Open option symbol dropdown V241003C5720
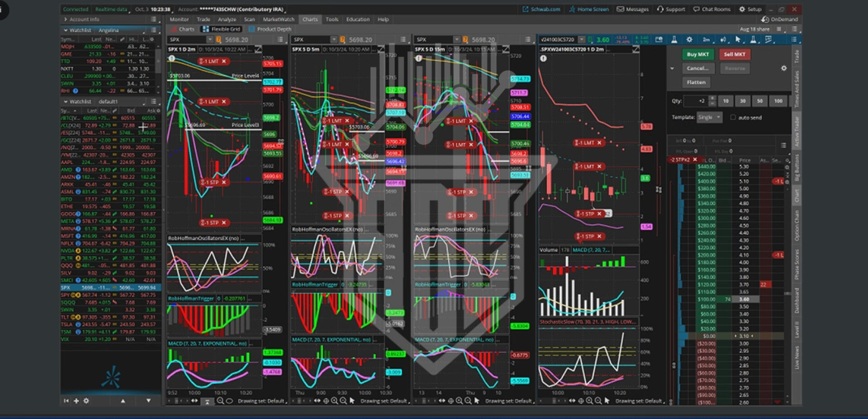Image resolution: width=868 pixels, height=419 pixels. click(x=582, y=39)
